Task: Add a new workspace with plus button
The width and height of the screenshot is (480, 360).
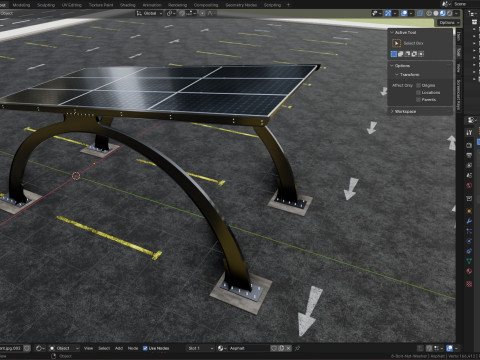Action: [288, 5]
